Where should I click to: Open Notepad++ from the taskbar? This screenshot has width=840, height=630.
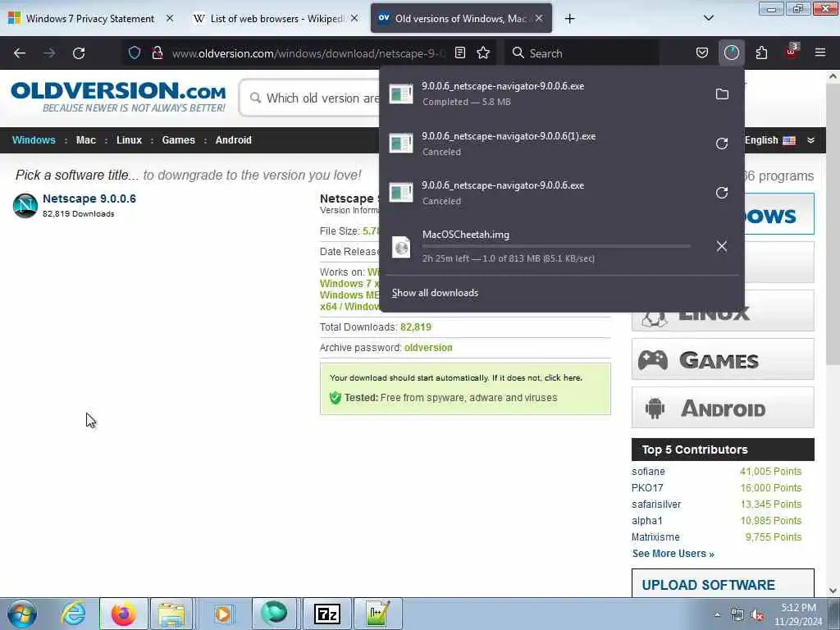pos(377,614)
